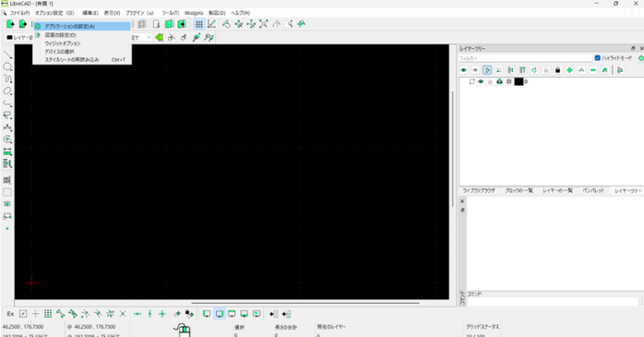Toggle the grid display button
This screenshot has width=644, height=337.
(199, 24)
